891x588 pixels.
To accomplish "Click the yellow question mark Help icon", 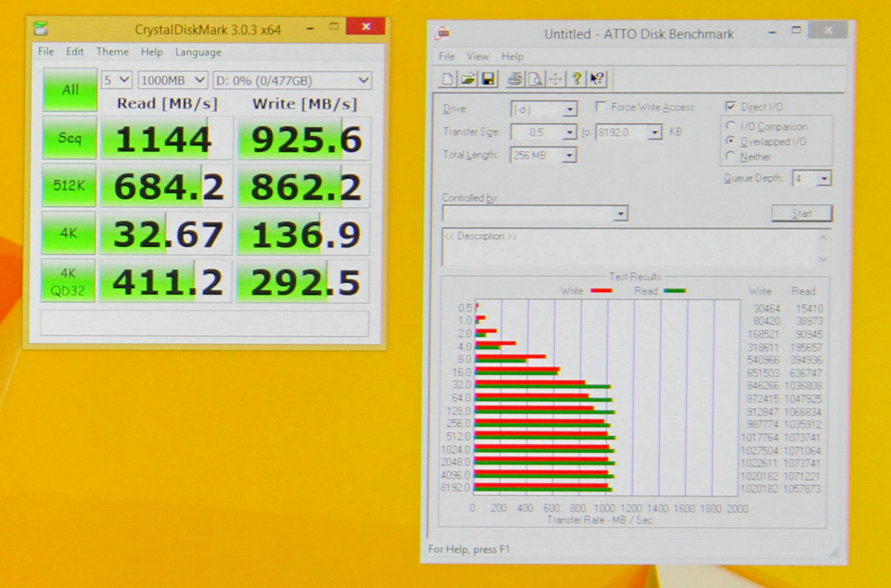I will click(576, 79).
